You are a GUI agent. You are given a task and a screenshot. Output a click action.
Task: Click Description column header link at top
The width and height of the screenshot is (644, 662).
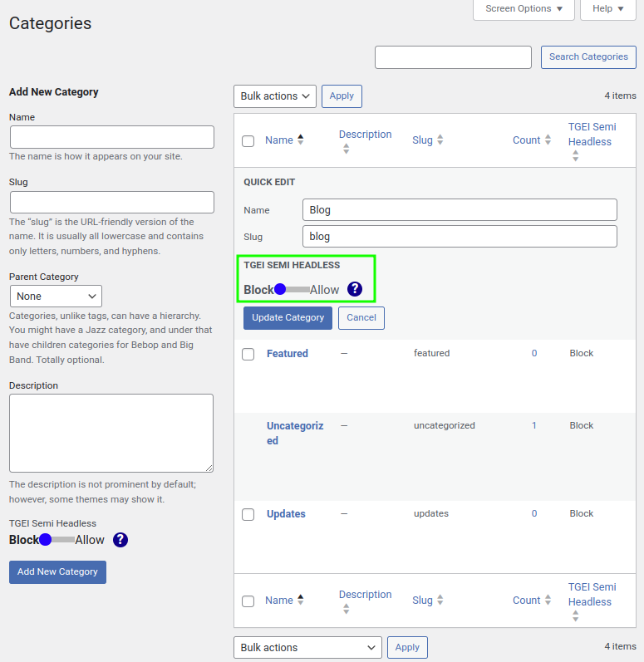tap(366, 135)
